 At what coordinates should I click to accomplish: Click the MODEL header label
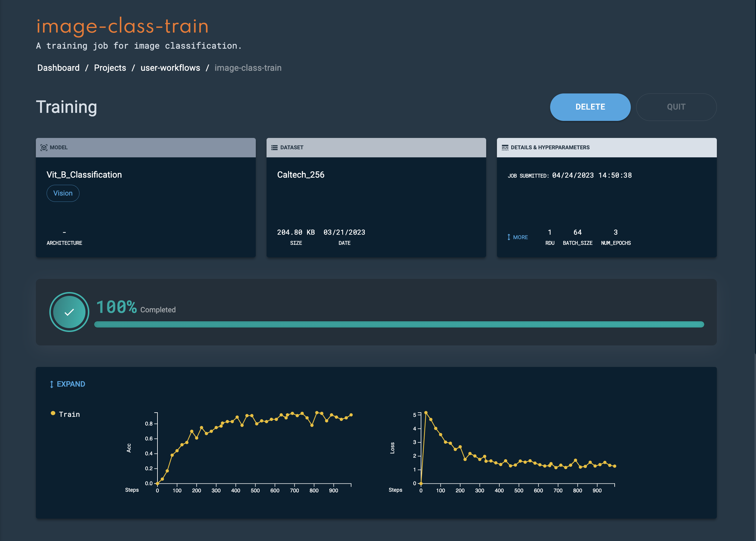tap(59, 147)
